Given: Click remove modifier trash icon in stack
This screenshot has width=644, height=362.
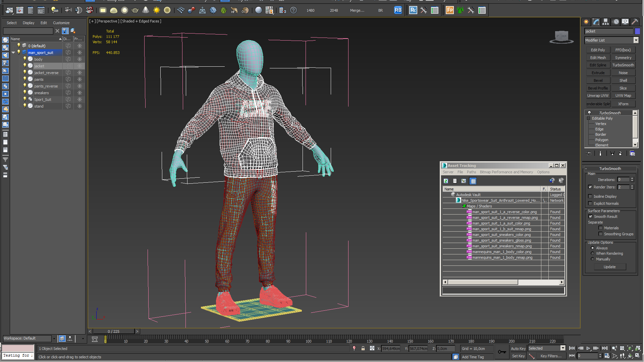Looking at the screenshot, I should point(621,154).
